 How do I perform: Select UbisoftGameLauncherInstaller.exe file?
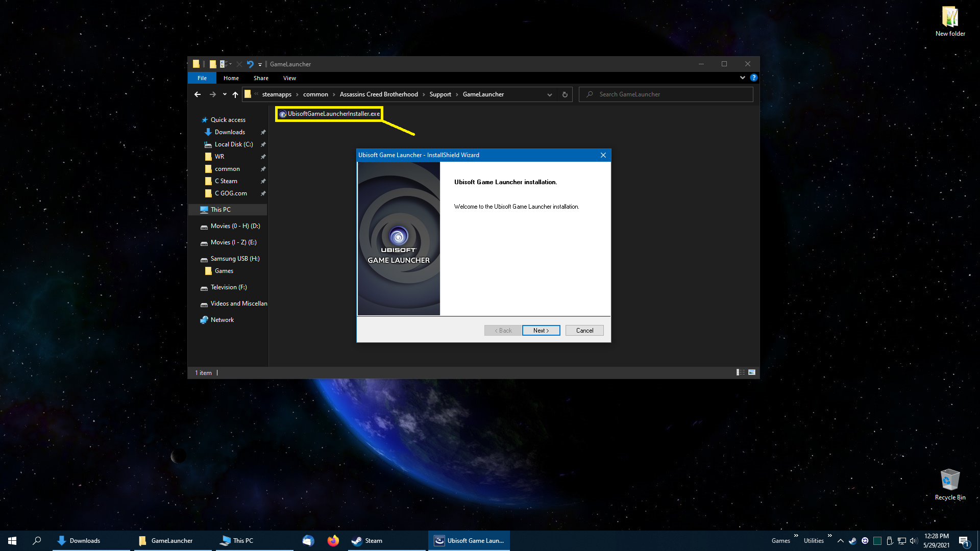pyautogui.click(x=333, y=114)
